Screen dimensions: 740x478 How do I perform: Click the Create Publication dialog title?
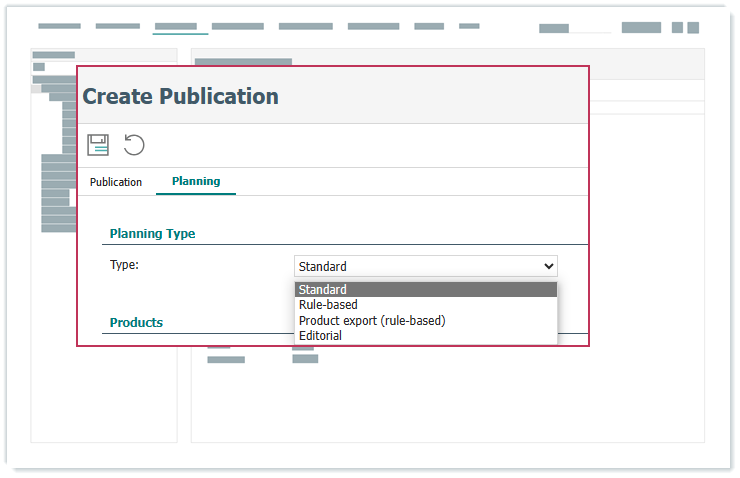click(180, 97)
